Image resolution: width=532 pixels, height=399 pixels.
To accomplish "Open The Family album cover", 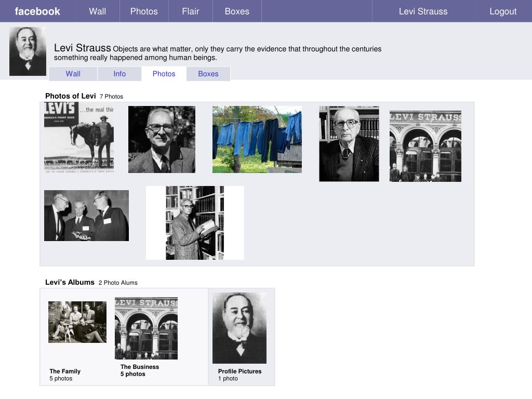I will 77,322.
